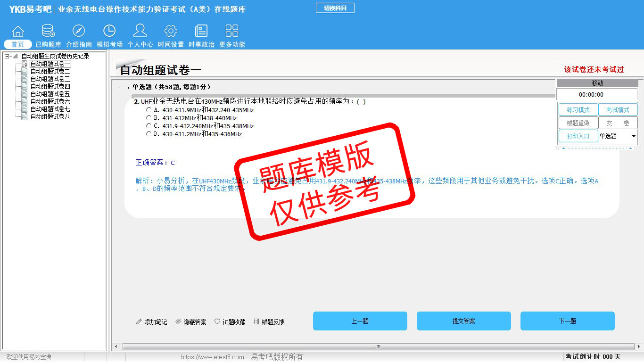This screenshot has height=362, width=644.
Task: Switch to 考试模式 exam mode
Action: [618, 110]
